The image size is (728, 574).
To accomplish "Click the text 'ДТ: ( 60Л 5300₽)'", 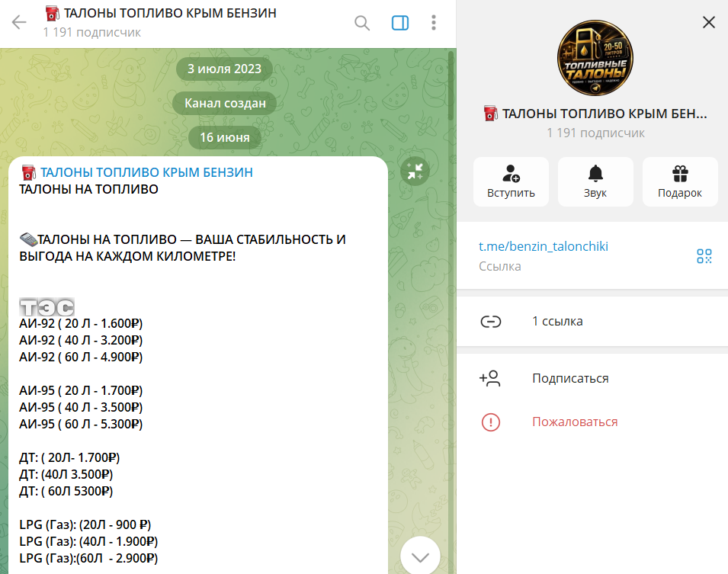I will (x=66, y=491).
